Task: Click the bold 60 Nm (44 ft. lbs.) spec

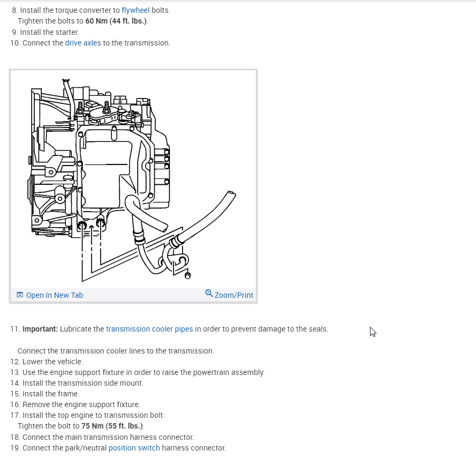Action: pyautogui.click(x=116, y=21)
